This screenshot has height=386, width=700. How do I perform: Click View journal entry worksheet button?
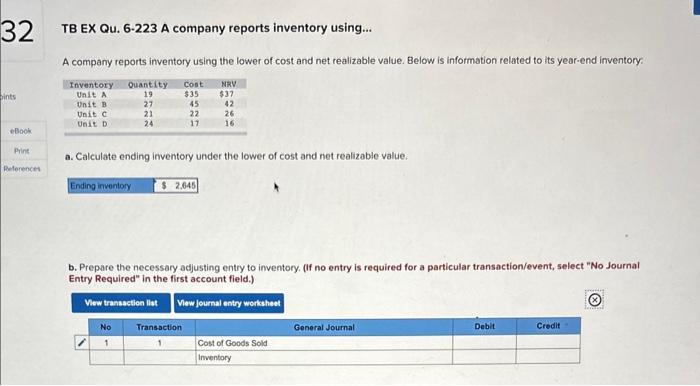point(229,303)
